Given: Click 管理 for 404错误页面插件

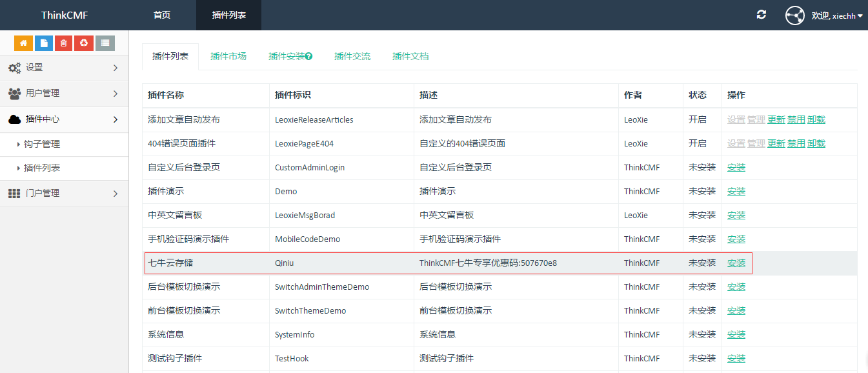Looking at the screenshot, I should pyautogui.click(x=756, y=143).
